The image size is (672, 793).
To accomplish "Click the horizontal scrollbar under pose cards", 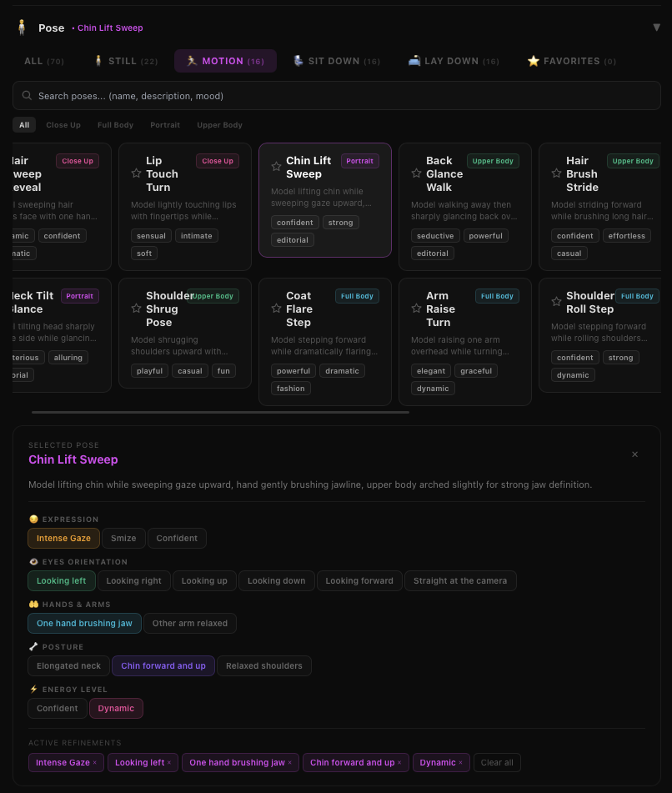I will pyautogui.click(x=220, y=412).
